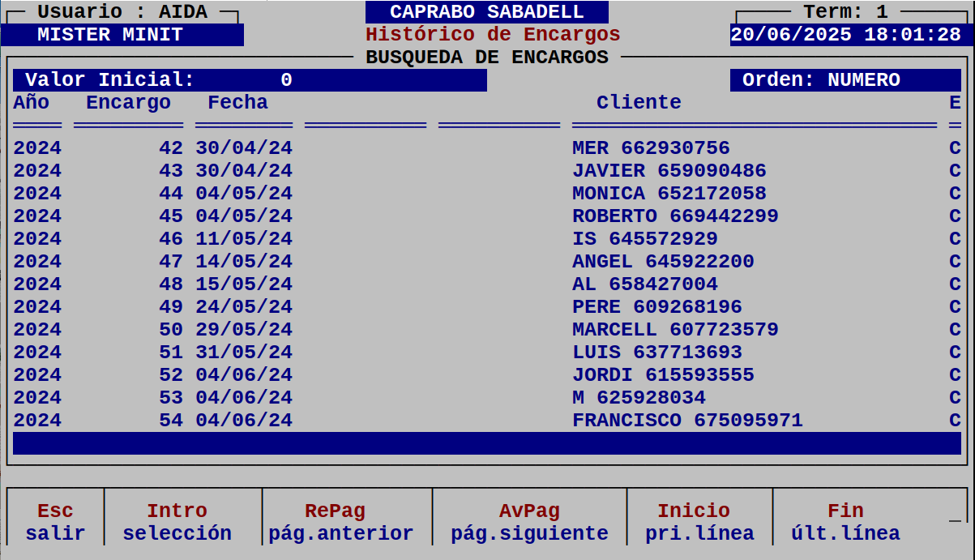Click the E status column header
Image resolution: width=975 pixels, height=560 pixels.
click(x=954, y=102)
